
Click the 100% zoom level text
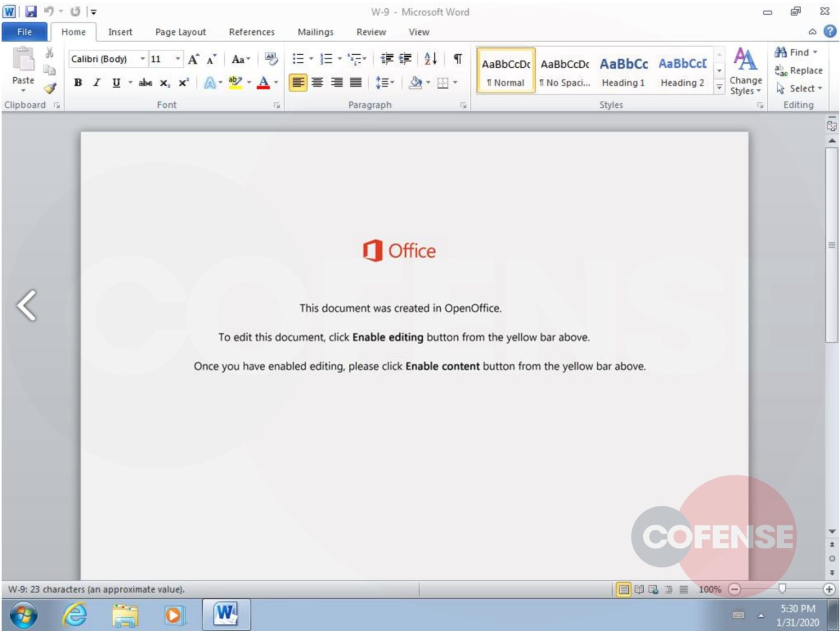[710, 589]
